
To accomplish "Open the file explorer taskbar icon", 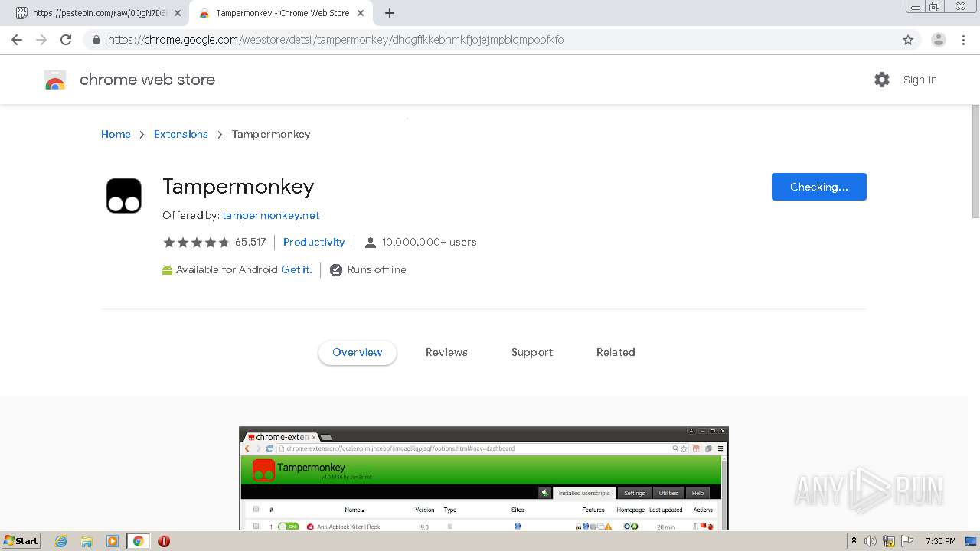I will (87, 541).
